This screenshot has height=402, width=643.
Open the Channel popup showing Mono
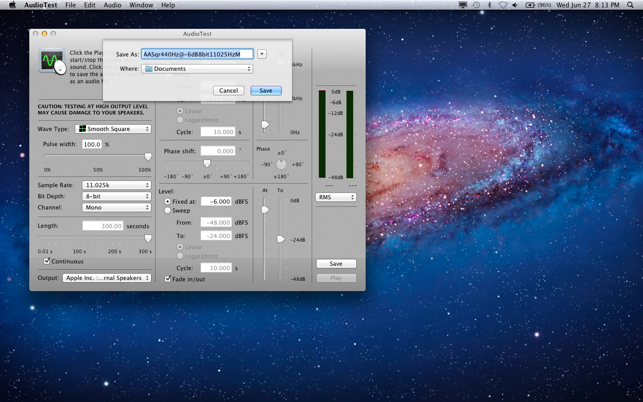[116, 207]
